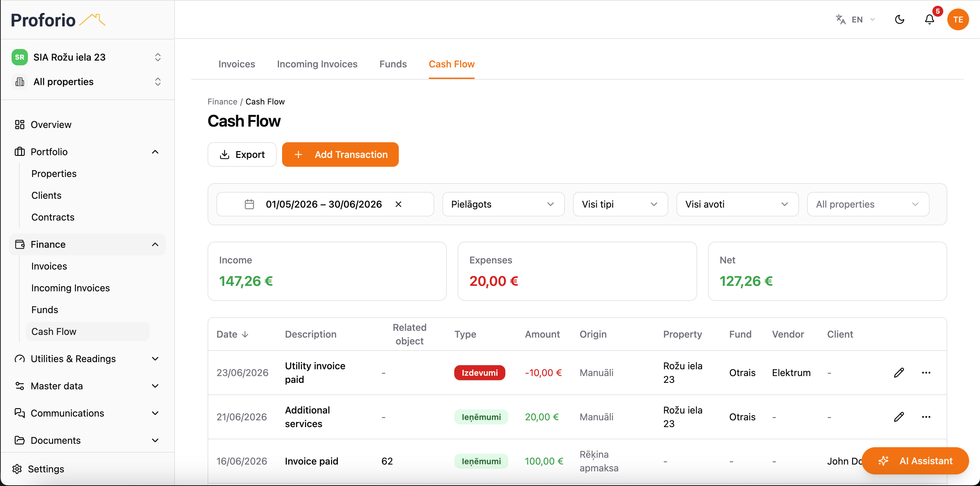The width and height of the screenshot is (980, 486).
Task: Expand Master data section
Action: (x=87, y=386)
